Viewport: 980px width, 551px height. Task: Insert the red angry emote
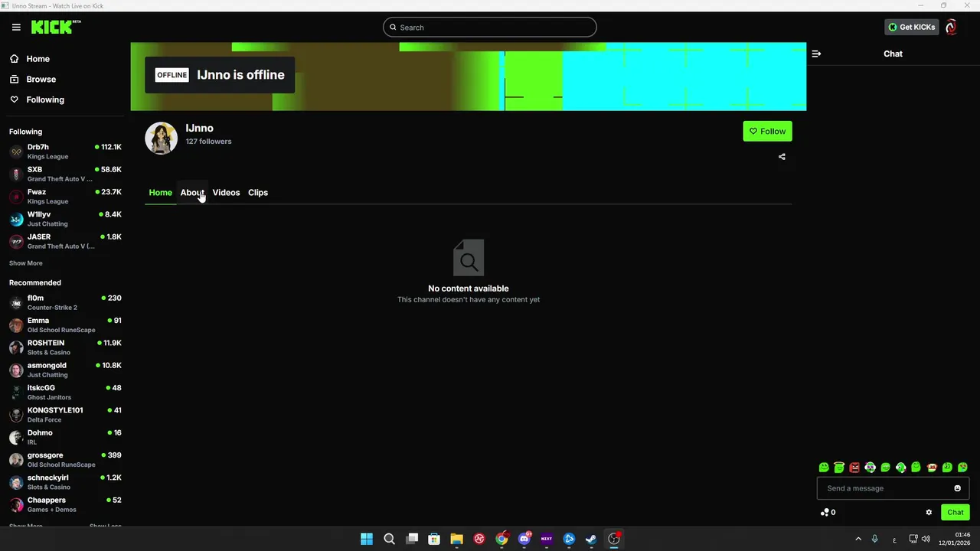[x=854, y=468]
